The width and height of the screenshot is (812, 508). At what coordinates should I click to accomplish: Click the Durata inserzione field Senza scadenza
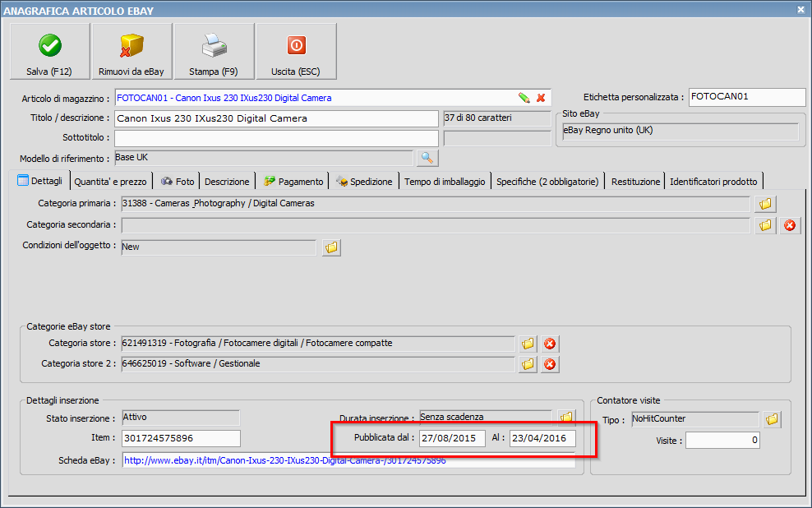click(x=486, y=417)
